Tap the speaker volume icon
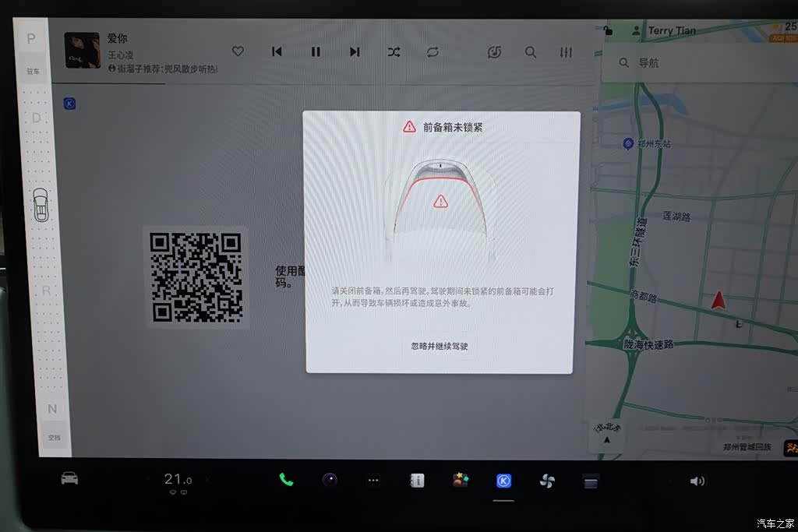This screenshot has height=532, width=798. pyautogui.click(x=697, y=481)
